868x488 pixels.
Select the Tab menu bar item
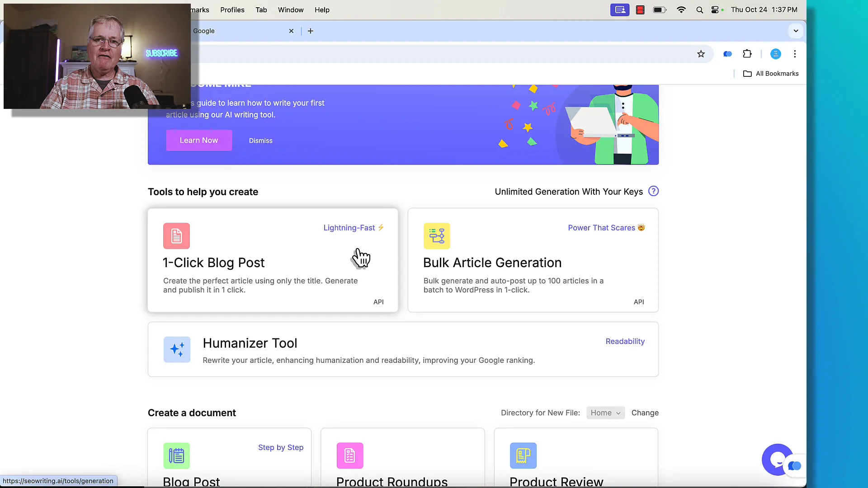[261, 9]
